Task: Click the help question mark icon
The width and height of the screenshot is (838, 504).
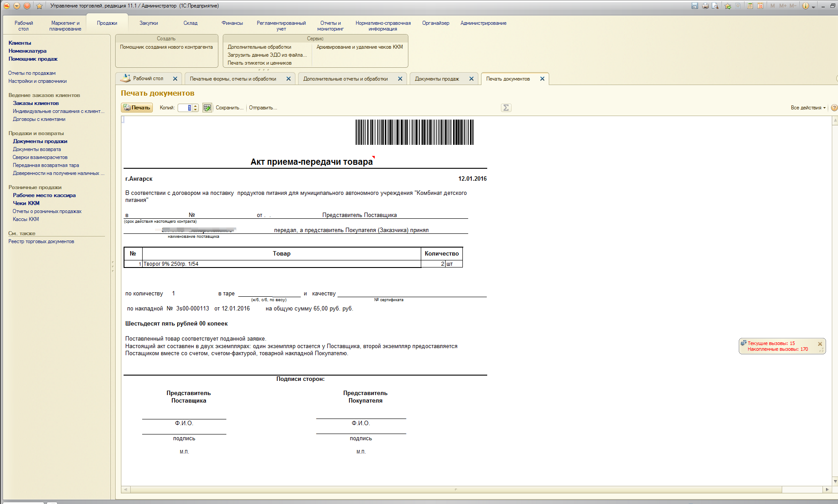Action: [834, 108]
